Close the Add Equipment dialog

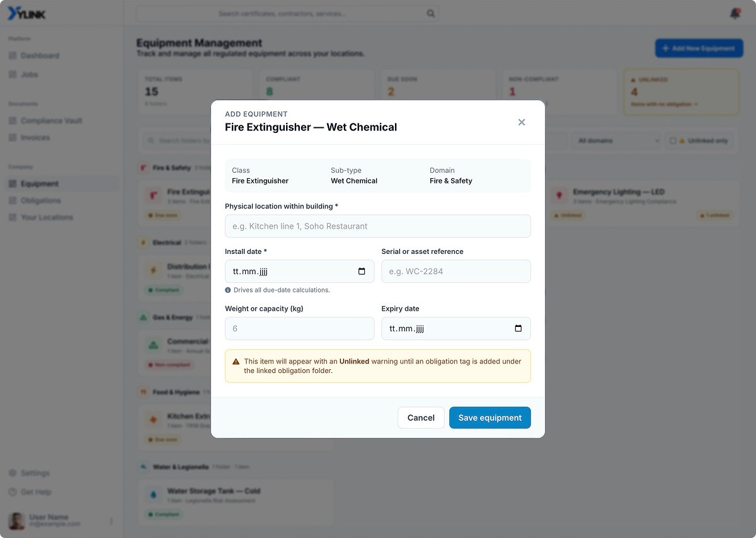[x=522, y=122]
